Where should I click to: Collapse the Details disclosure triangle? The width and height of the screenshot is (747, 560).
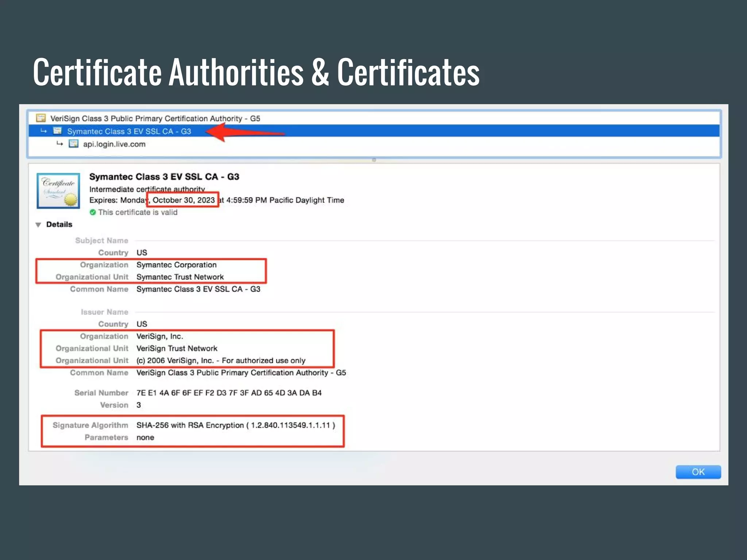point(38,225)
